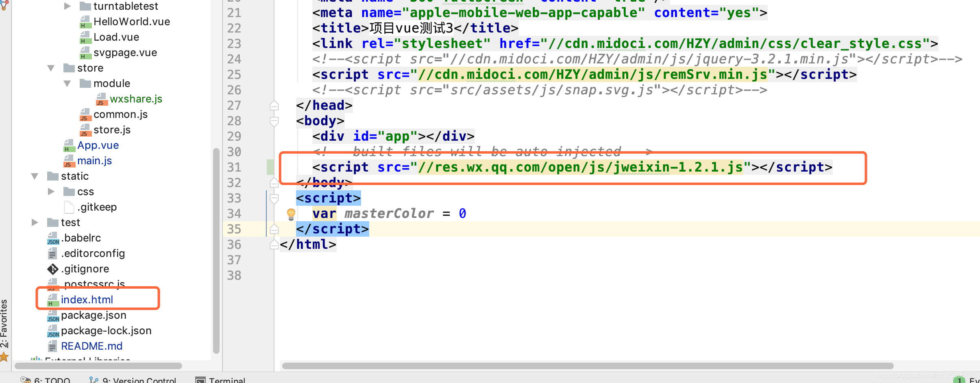
Task: Click the fold marker at line 35
Action: (x=274, y=229)
